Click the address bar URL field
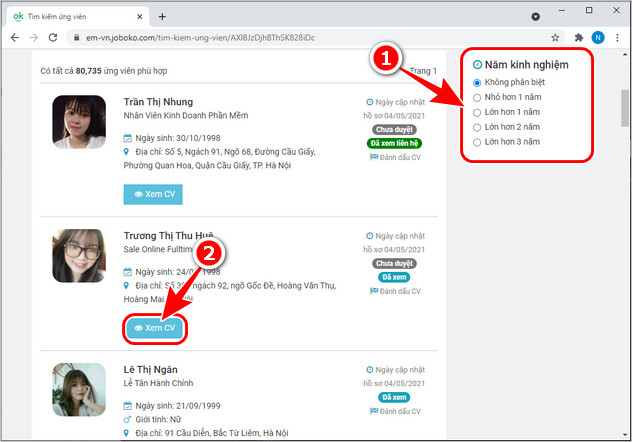Viewport: 632px width, 442px height. pyautogui.click(x=300, y=37)
